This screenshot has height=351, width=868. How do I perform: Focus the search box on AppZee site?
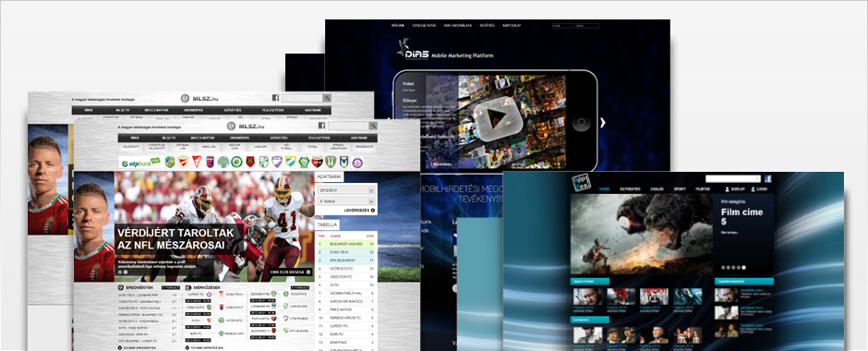point(733,179)
